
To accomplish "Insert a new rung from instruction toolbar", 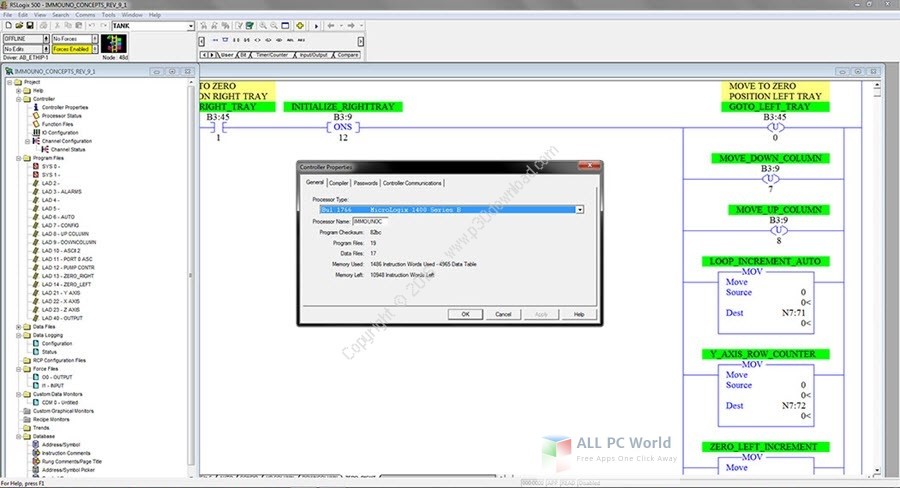I will click(x=215, y=40).
